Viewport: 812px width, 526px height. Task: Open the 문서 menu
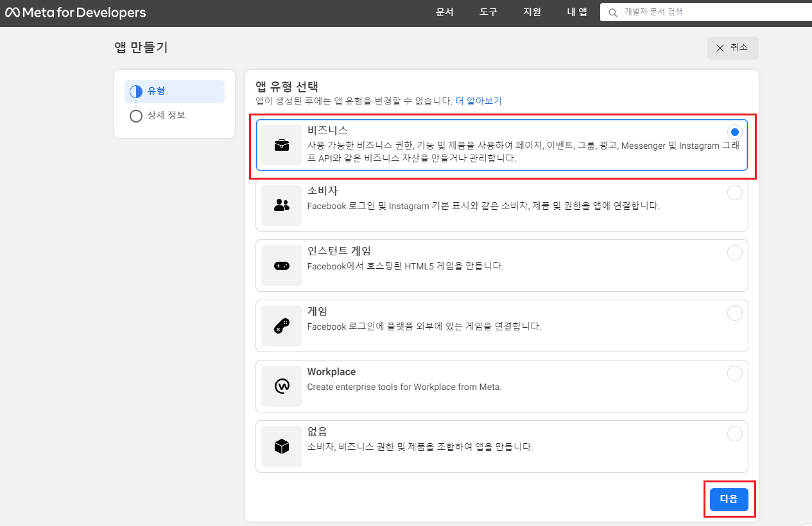[x=445, y=12]
